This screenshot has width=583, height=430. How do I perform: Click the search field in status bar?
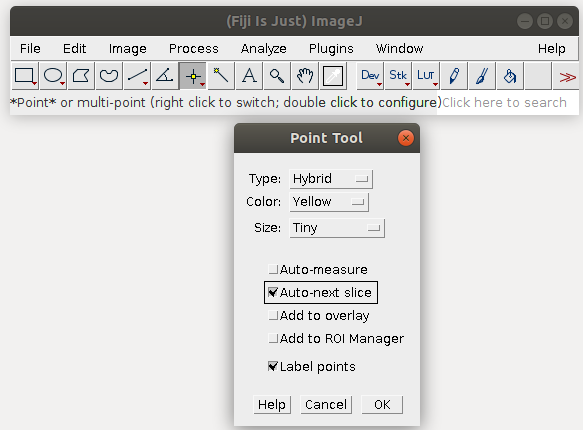(507, 102)
